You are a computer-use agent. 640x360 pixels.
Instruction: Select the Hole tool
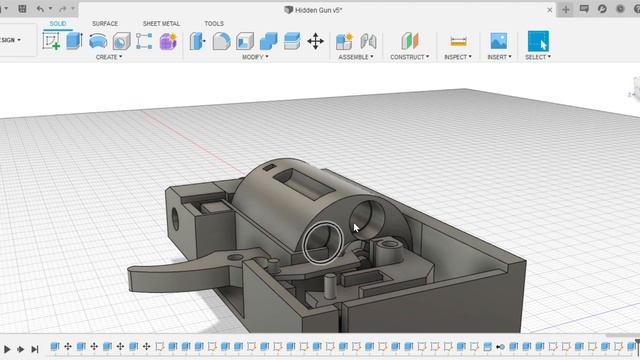121,41
